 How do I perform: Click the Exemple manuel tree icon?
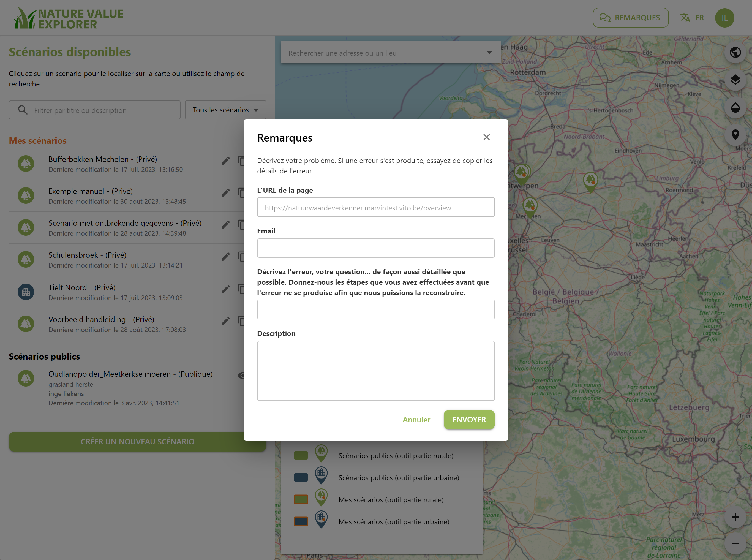point(26,195)
